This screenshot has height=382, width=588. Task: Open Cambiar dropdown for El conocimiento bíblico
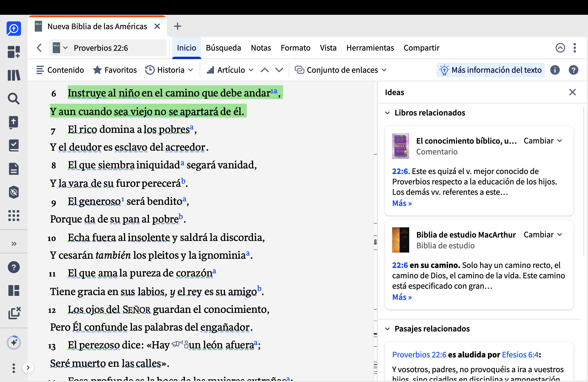click(x=543, y=141)
